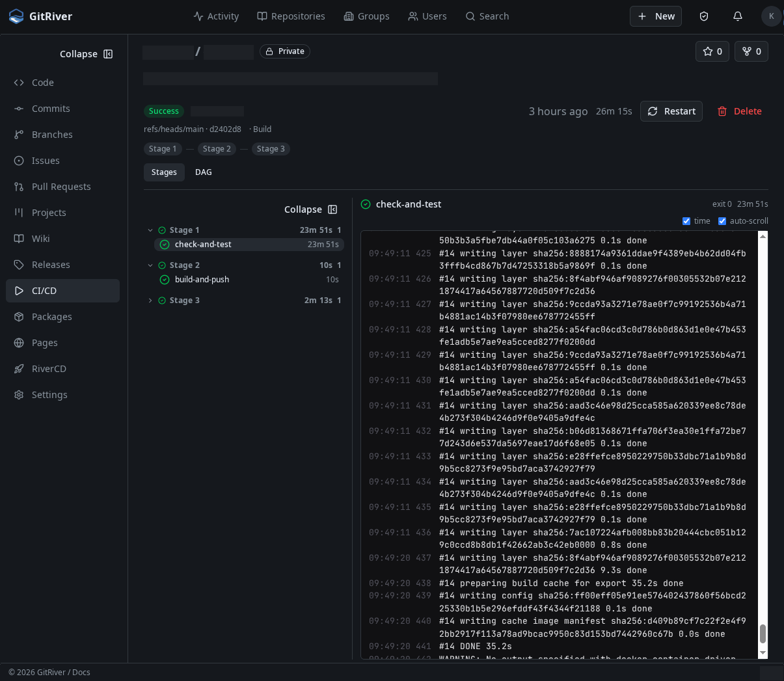Open Repositories in the top navigation
The width and height of the screenshot is (784, 681).
pyautogui.click(x=291, y=16)
